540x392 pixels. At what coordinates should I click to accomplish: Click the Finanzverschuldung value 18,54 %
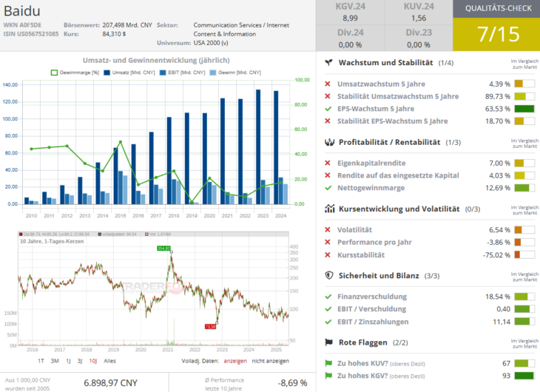[498, 297]
